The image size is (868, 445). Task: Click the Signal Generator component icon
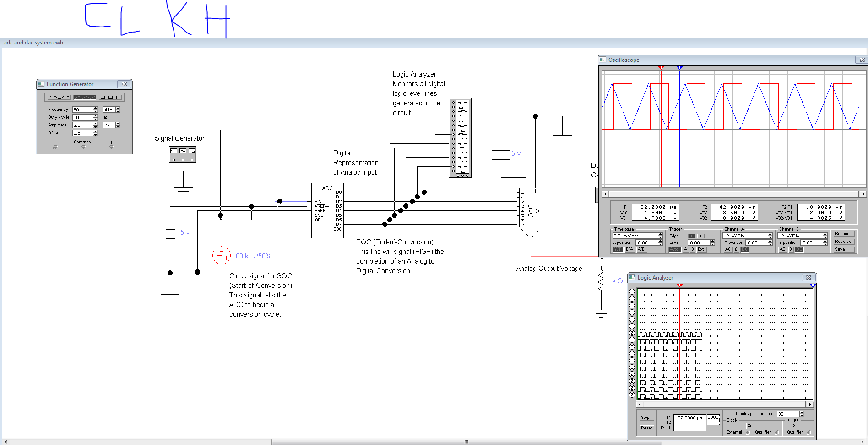(183, 155)
